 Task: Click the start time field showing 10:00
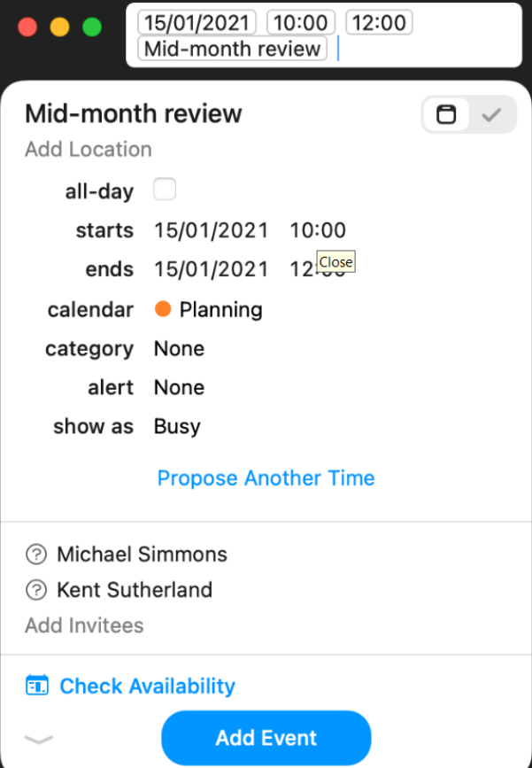(x=317, y=229)
